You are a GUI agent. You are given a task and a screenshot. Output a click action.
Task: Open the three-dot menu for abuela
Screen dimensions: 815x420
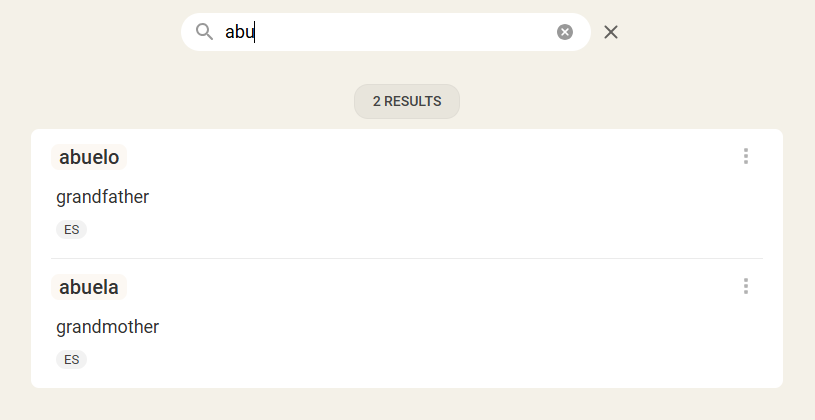tap(745, 286)
